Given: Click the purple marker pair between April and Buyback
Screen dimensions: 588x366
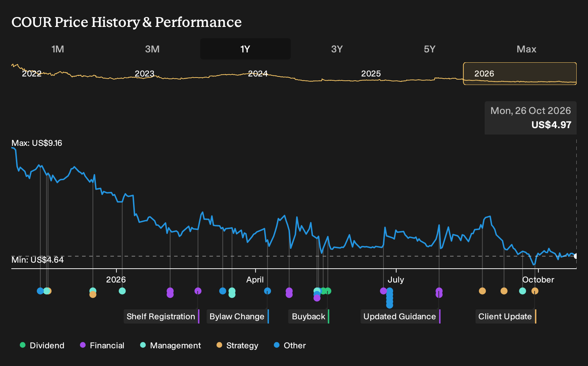Looking at the screenshot, I should pos(289,293).
